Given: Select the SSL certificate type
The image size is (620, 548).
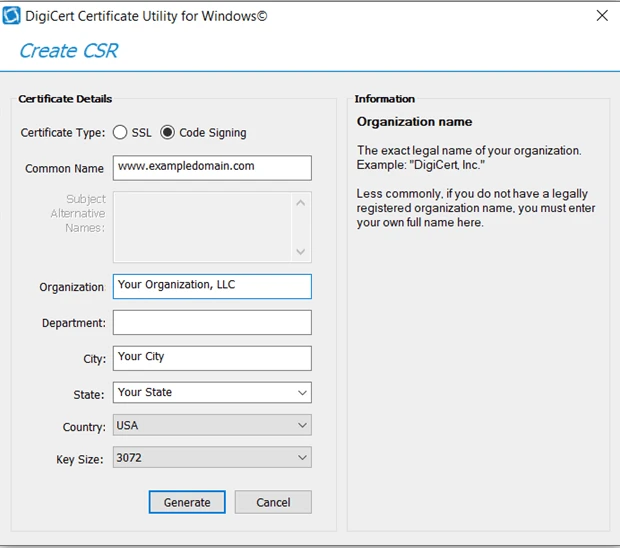Looking at the screenshot, I should click(x=120, y=132).
